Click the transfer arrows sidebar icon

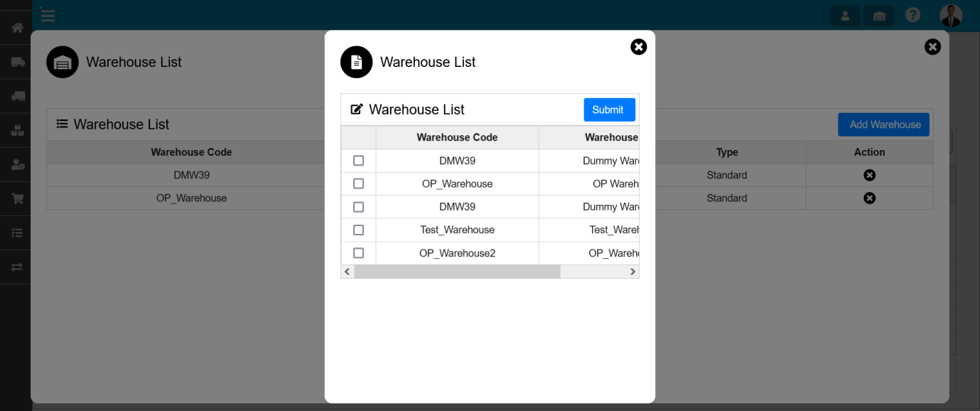(x=17, y=267)
